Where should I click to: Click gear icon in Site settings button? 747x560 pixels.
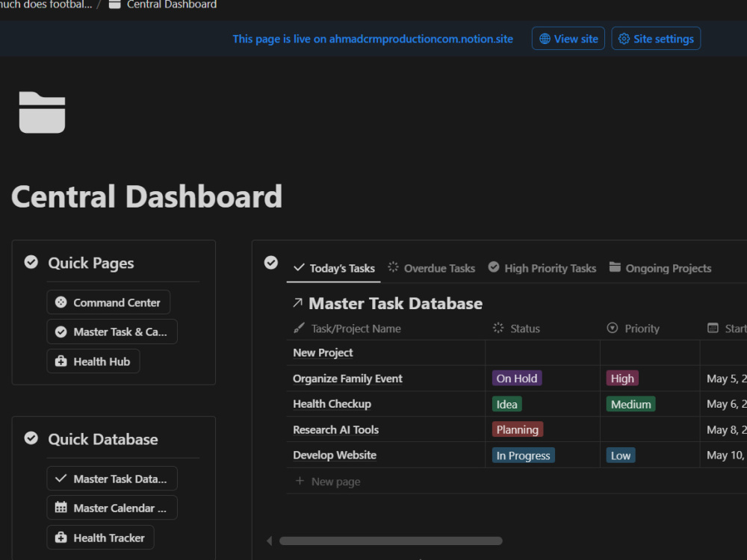(624, 39)
